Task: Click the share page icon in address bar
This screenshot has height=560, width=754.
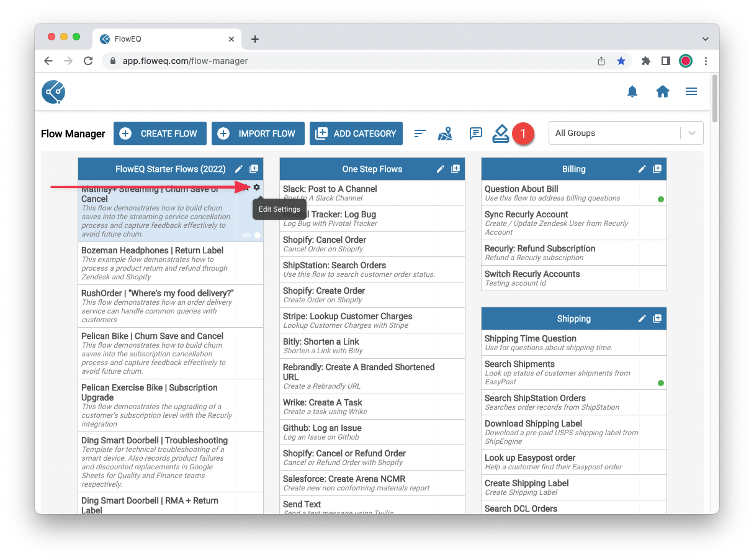Action: [601, 61]
